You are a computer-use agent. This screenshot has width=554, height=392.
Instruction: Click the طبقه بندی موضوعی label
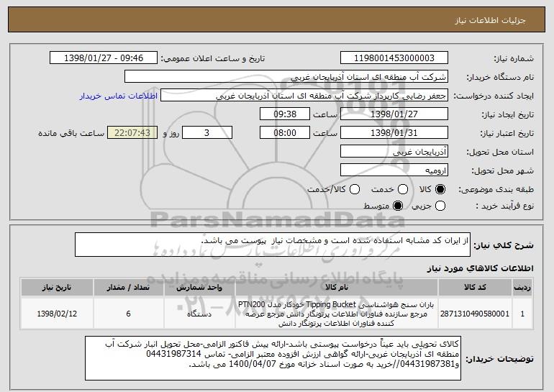point(496,190)
